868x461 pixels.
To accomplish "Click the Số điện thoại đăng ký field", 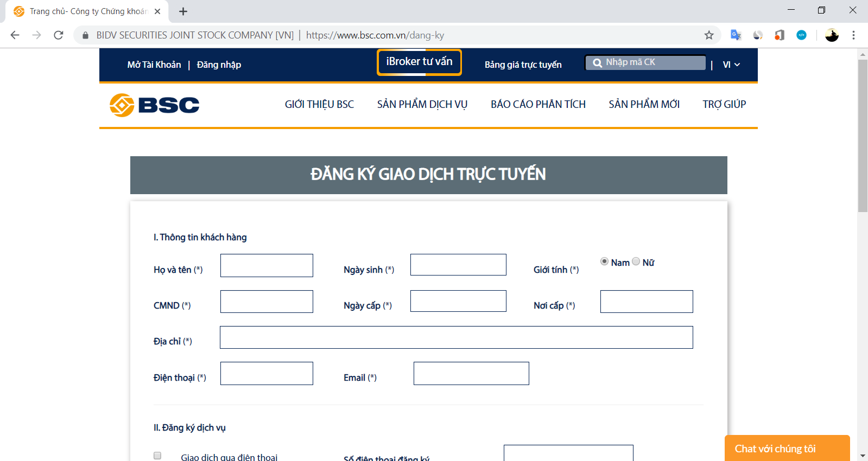I will (x=568, y=453).
